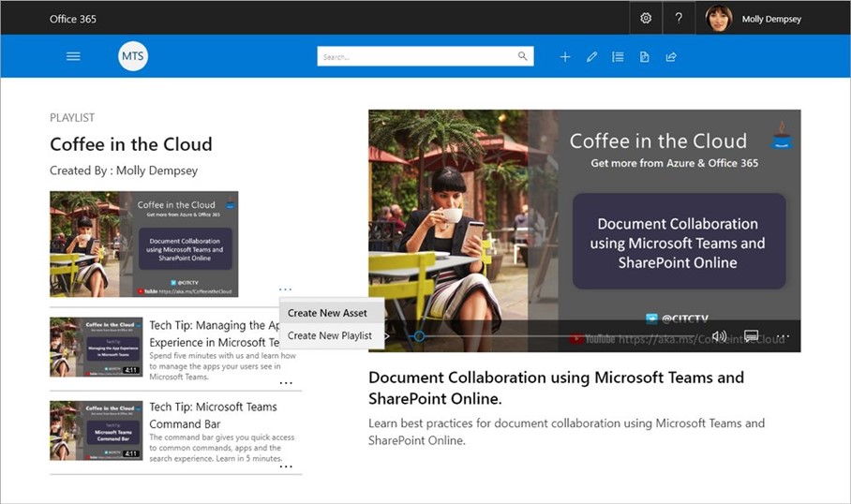Image resolution: width=851 pixels, height=504 pixels.
Task: Click the pencil edit icon
Action: 591,56
